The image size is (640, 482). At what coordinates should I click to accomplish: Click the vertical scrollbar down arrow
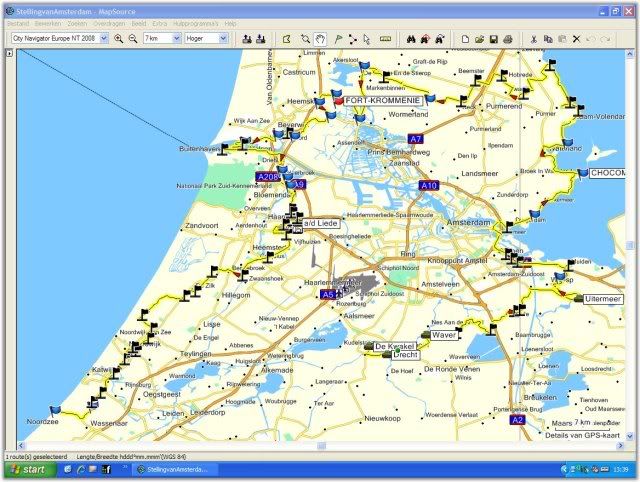pyautogui.click(x=630, y=436)
